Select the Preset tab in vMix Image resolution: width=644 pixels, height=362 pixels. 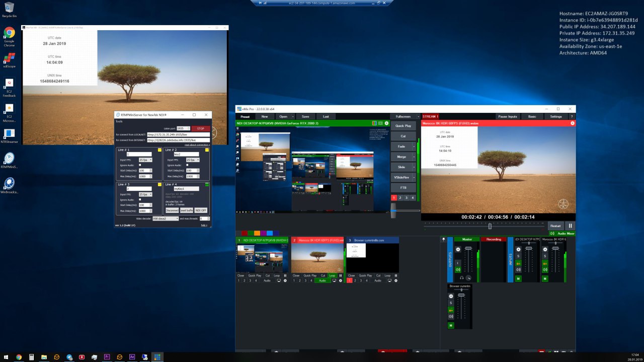click(x=245, y=116)
